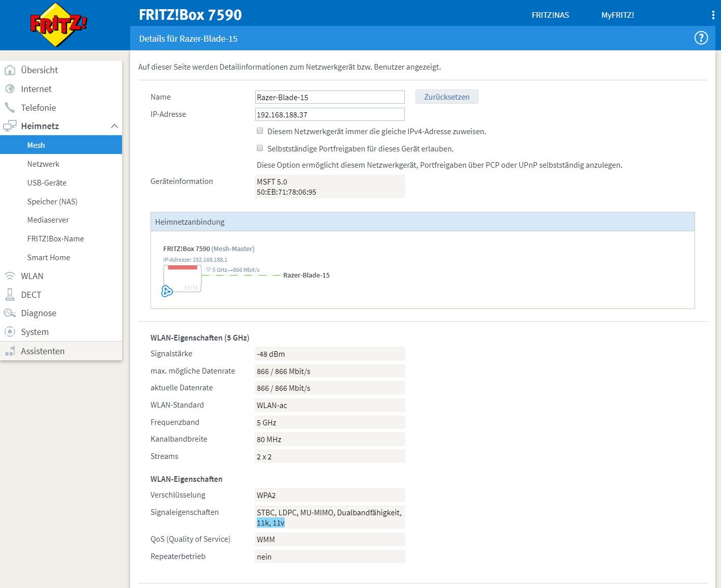This screenshot has height=588, width=721.
Task: Click the FRITZ! logo
Action: point(58,24)
